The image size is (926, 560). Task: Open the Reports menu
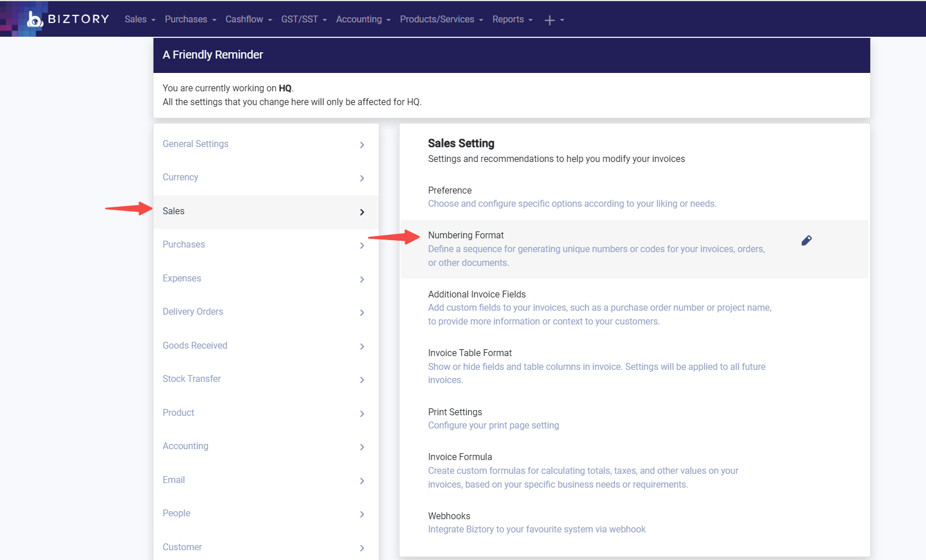point(513,19)
